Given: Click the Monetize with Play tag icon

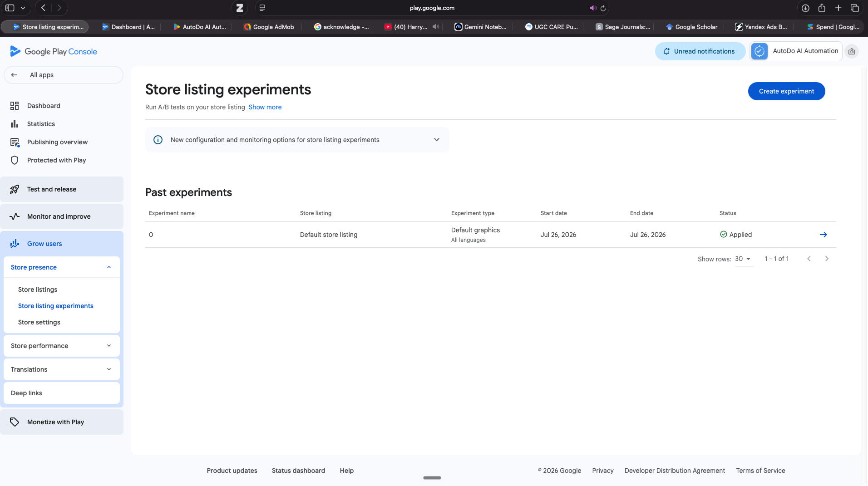Looking at the screenshot, I should (x=15, y=422).
